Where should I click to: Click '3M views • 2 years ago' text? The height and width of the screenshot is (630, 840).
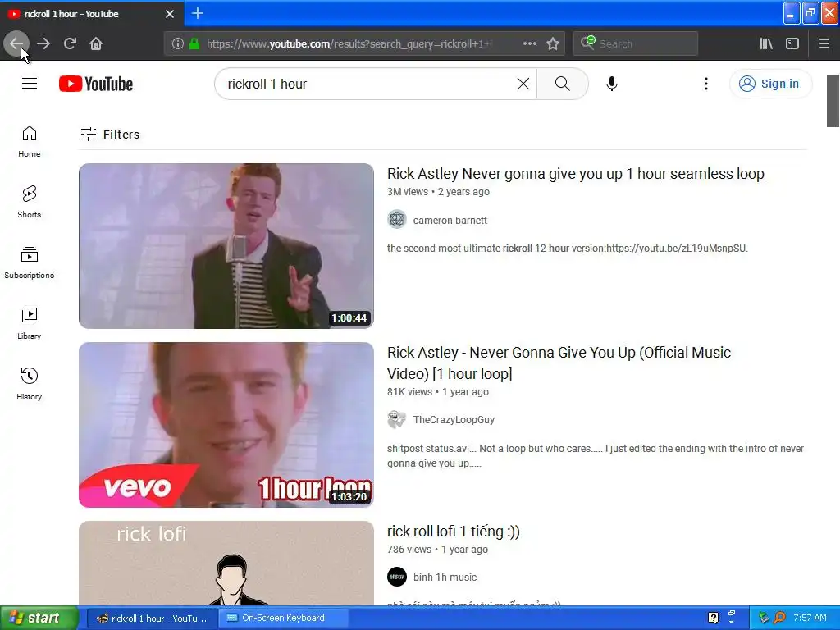tap(438, 192)
